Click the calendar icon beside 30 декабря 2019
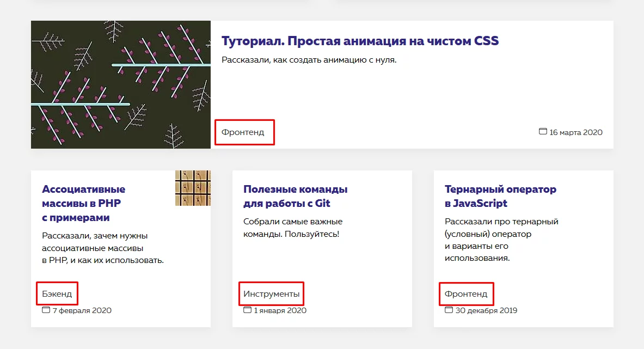This screenshot has height=349, width=644. [448, 310]
